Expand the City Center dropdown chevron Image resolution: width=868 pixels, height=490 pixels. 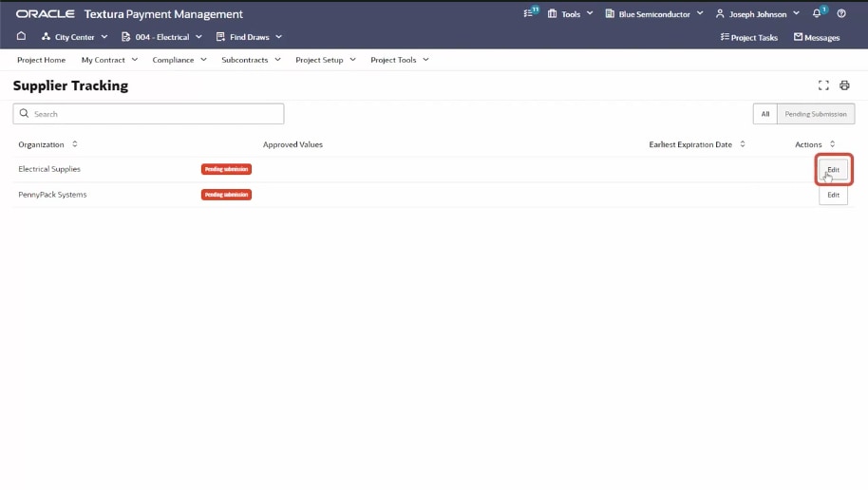(104, 36)
